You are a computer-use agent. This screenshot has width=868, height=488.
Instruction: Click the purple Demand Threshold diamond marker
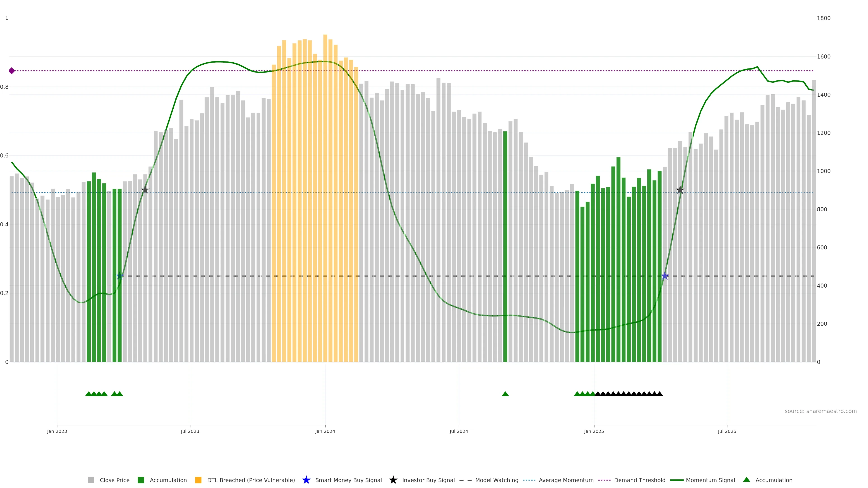(12, 71)
